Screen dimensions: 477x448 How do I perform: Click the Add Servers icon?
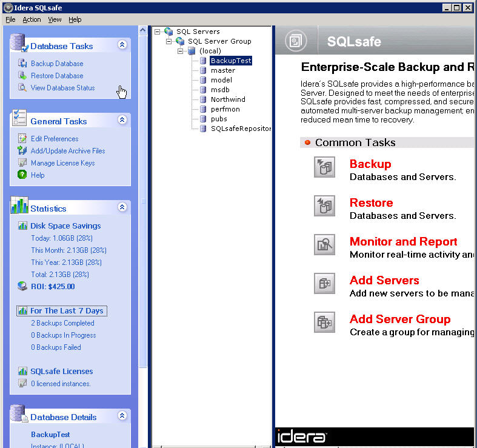pyautogui.click(x=325, y=283)
